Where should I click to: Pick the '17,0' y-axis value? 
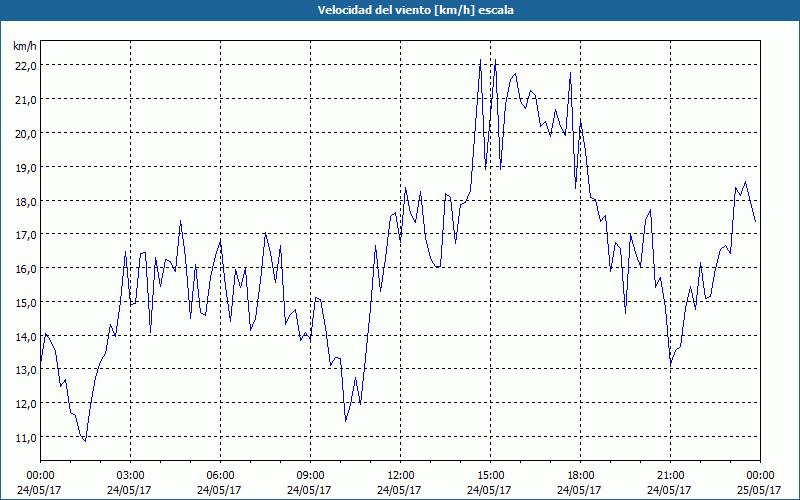tap(26, 235)
